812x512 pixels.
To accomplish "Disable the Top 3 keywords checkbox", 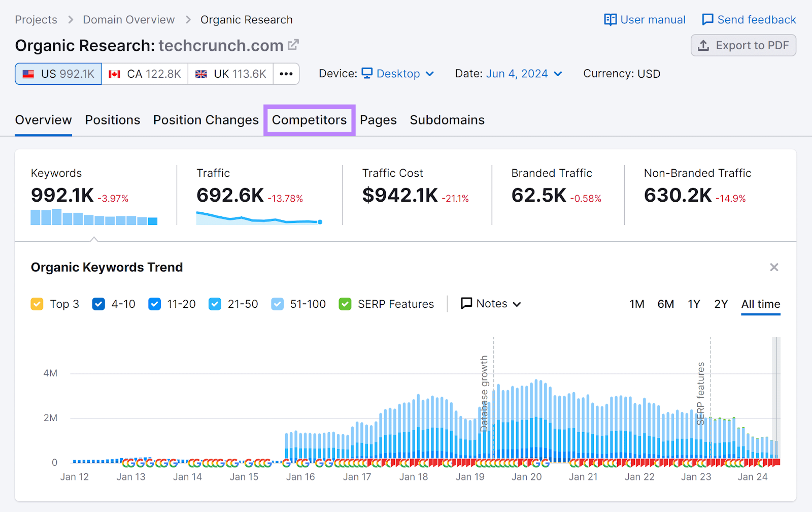I will click(37, 304).
